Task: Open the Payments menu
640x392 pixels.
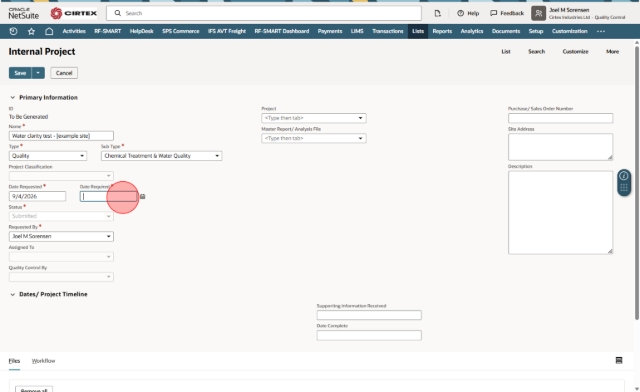Action: [330, 31]
